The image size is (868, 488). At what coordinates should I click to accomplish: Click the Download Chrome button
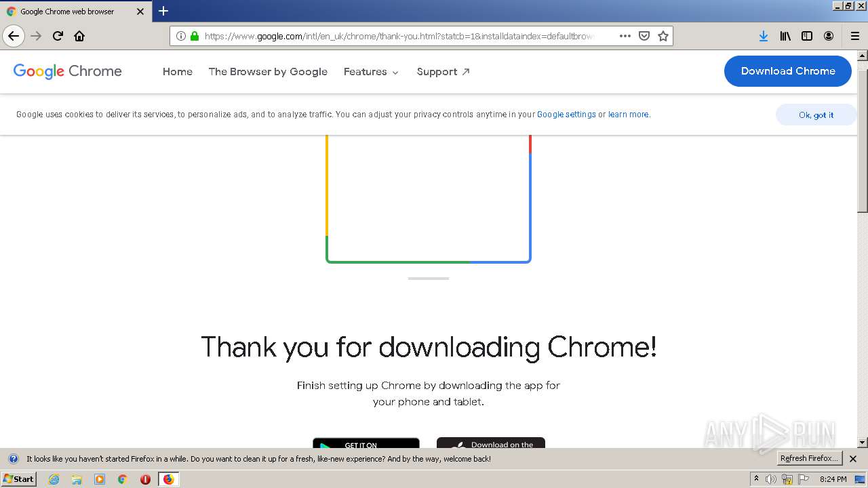tap(788, 71)
